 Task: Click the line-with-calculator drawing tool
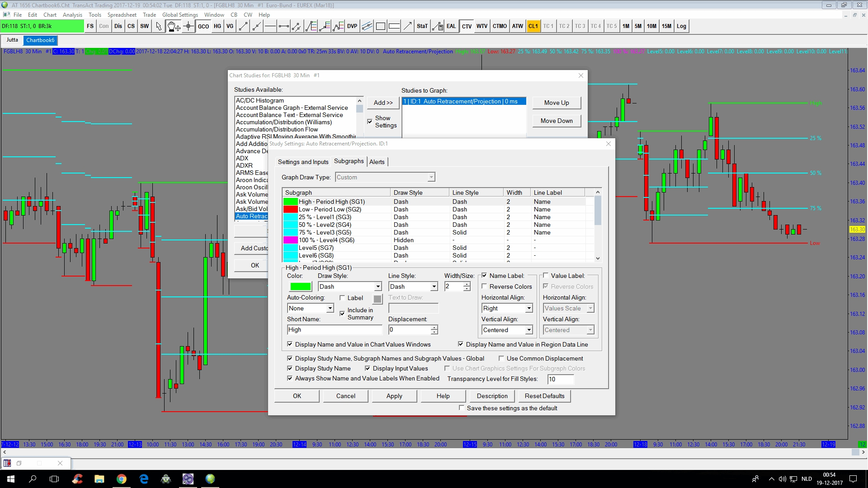[x=438, y=26]
